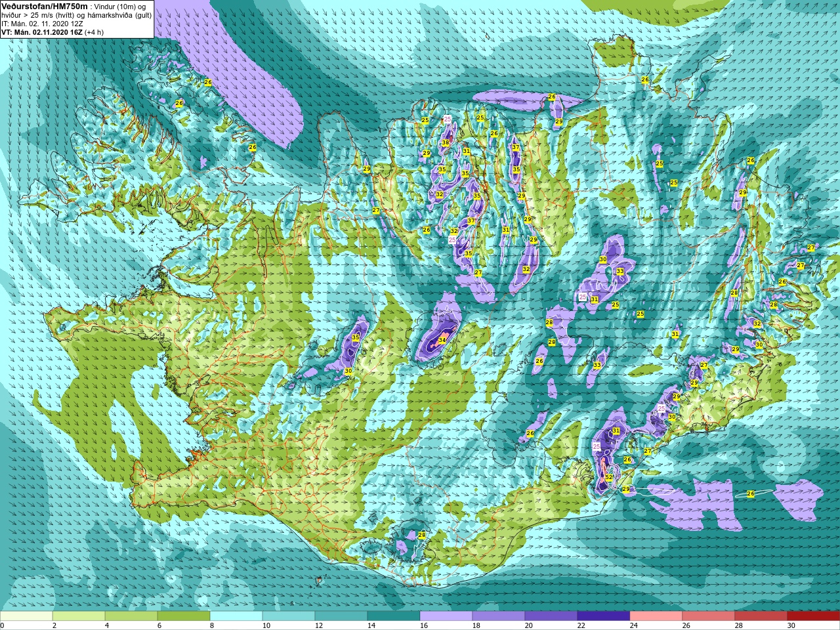Select the 26–28 salmon legend swatch

point(709,616)
